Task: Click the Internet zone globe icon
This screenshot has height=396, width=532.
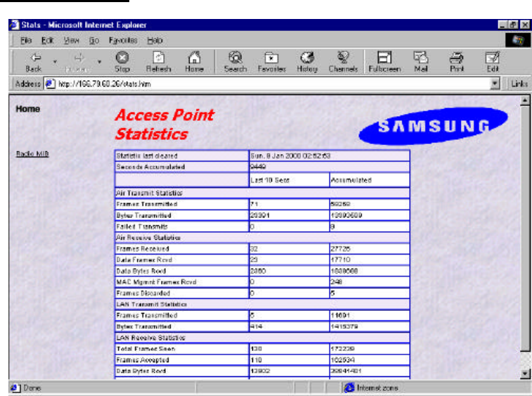Action: 349,388
